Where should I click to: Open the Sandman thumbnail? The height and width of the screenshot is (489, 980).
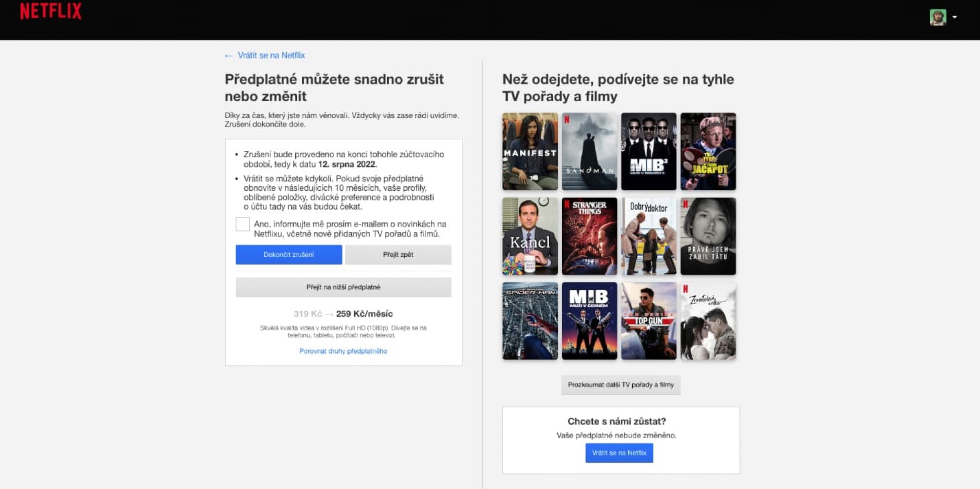(589, 151)
